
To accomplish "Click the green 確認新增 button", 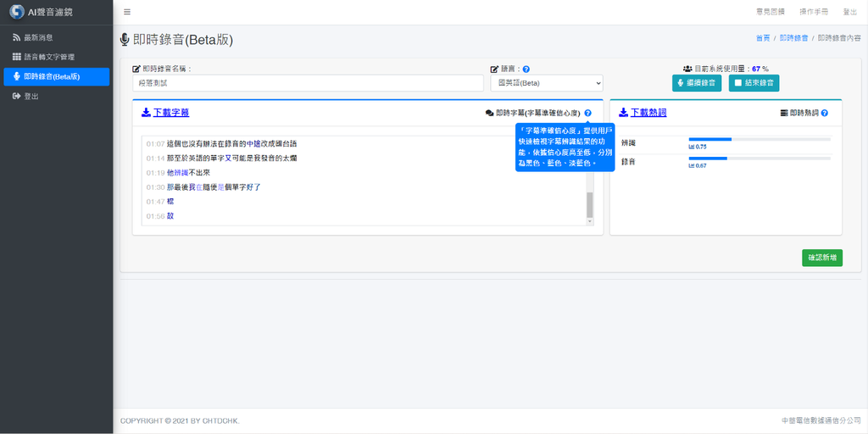I will 822,258.
